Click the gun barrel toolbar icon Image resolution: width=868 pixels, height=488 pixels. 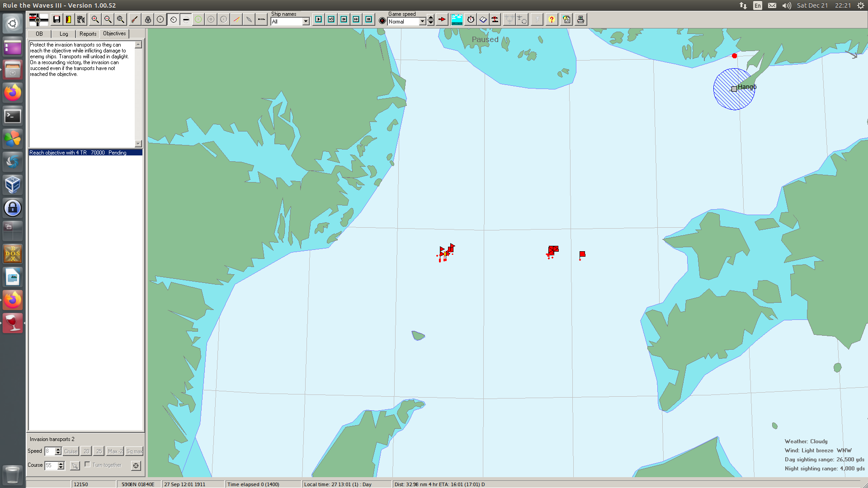point(134,19)
